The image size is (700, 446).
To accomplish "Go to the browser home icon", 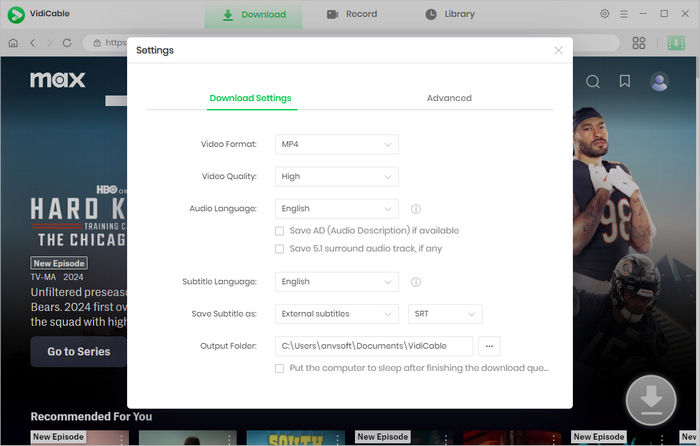I will [x=13, y=43].
